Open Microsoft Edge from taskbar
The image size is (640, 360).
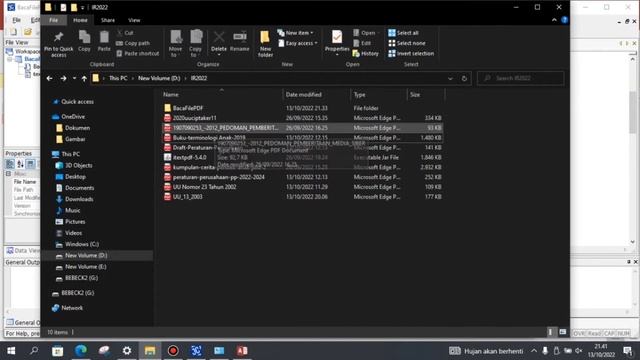click(x=81, y=351)
